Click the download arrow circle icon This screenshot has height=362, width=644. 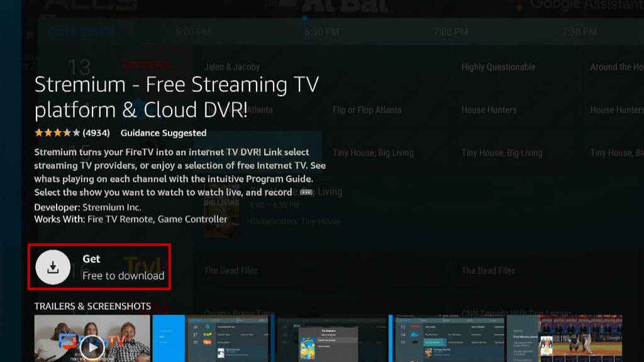pyautogui.click(x=53, y=267)
